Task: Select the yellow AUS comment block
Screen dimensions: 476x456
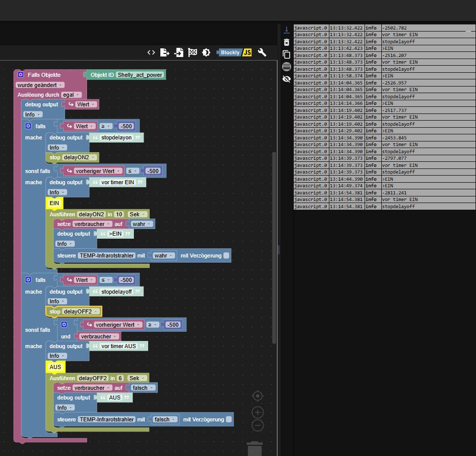Action: pyautogui.click(x=55, y=367)
